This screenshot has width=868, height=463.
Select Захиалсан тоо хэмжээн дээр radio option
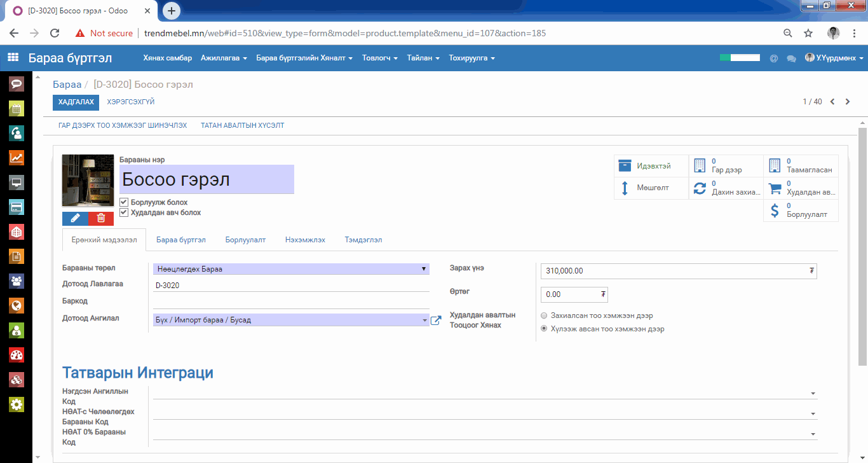click(543, 315)
